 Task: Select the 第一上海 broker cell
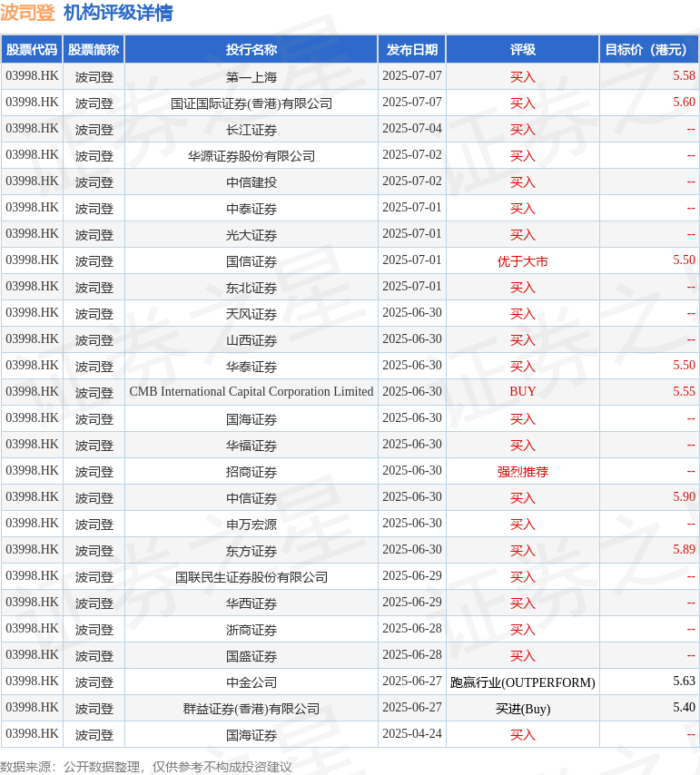[251, 76]
